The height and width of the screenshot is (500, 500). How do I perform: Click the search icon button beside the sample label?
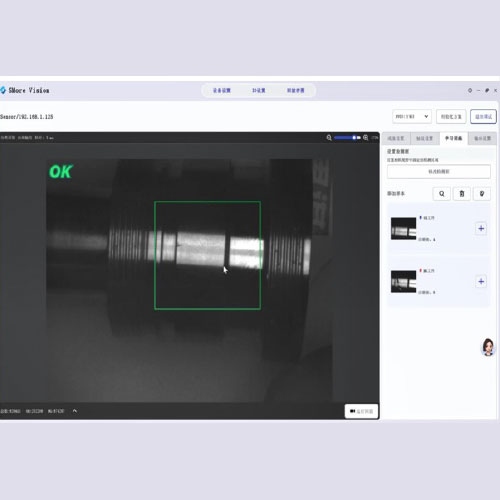(442, 194)
